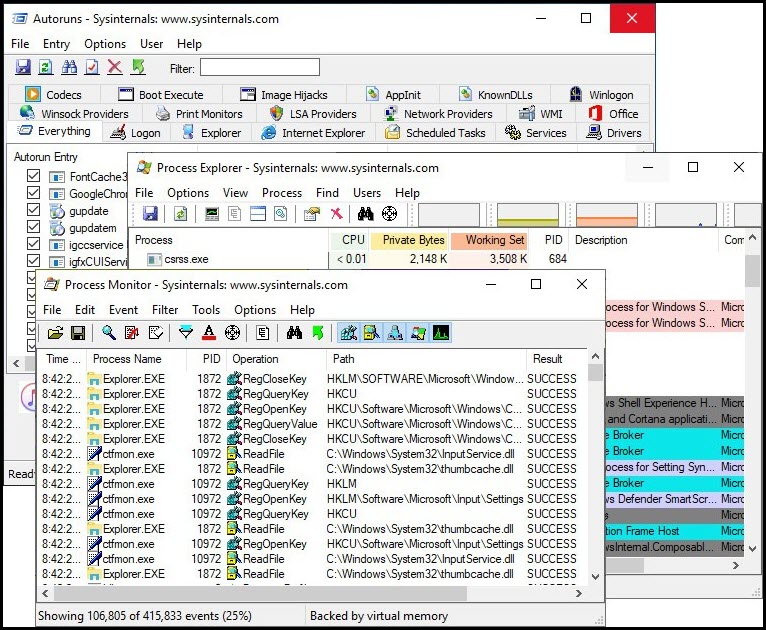Click the Highlight letter A icon in Process Monitor
This screenshot has height=630, width=766.
(x=209, y=333)
